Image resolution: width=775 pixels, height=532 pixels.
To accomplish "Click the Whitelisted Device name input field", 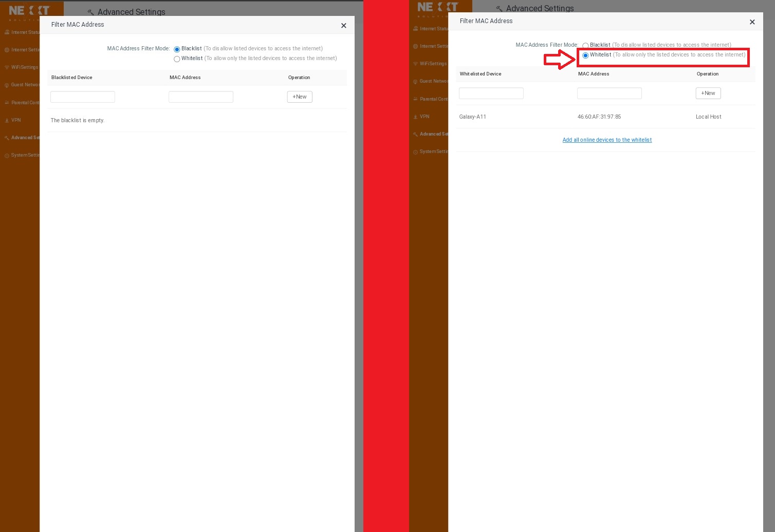I will [x=491, y=93].
